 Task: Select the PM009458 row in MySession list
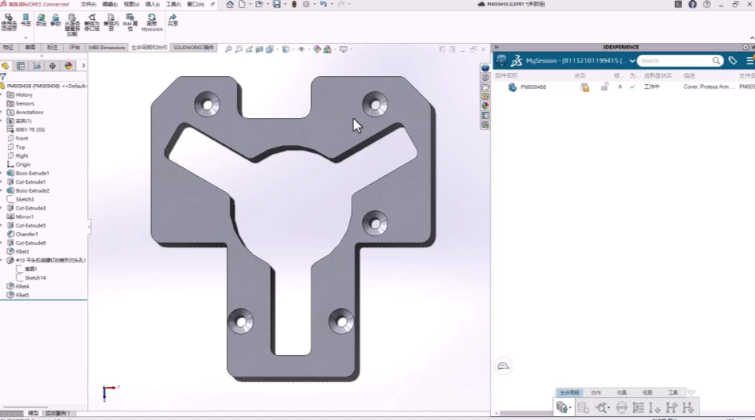click(533, 87)
